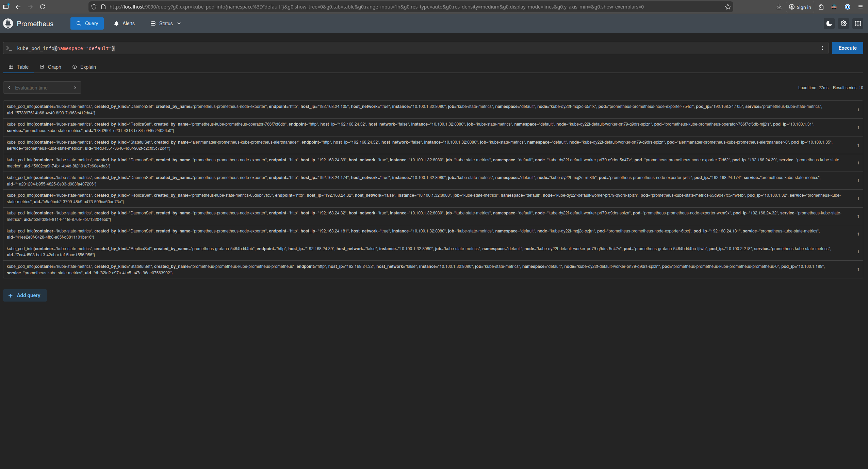Expand the Status dropdown menu

(166, 23)
